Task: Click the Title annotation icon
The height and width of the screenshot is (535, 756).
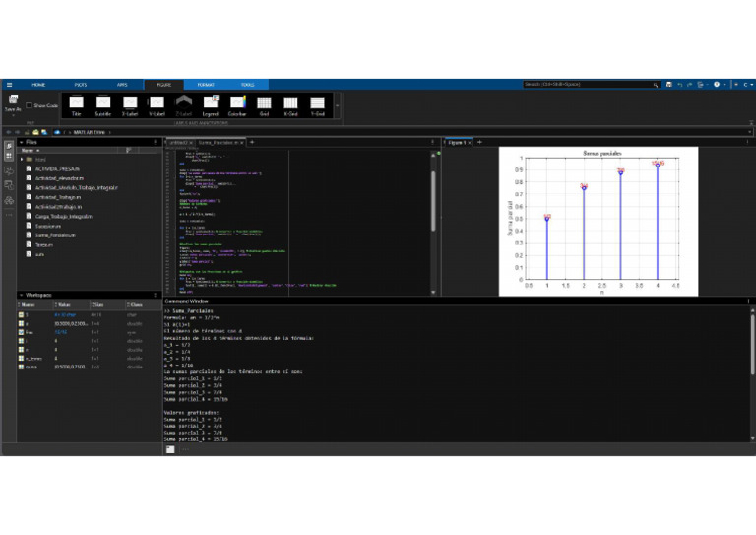Action: [x=76, y=103]
